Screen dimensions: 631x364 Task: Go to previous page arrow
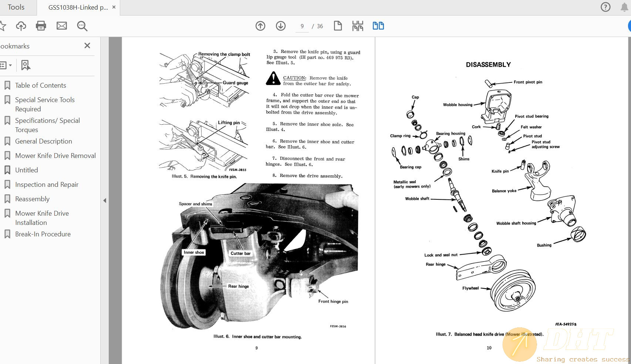(260, 26)
